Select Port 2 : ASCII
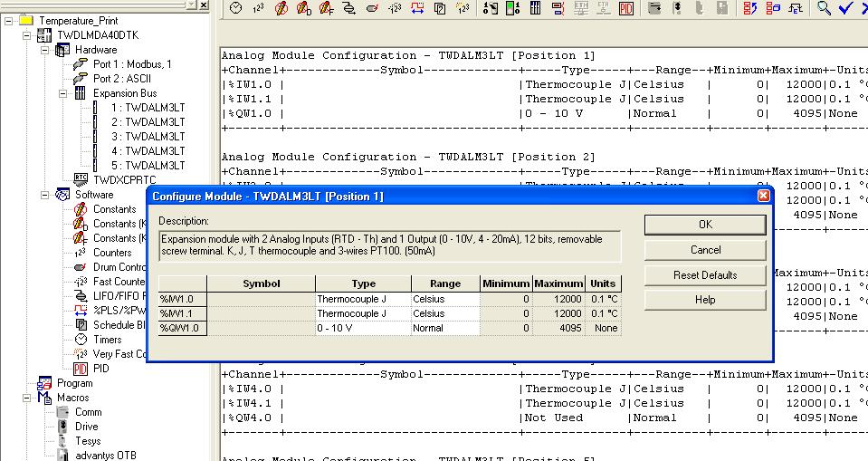 [x=122, y=79]
